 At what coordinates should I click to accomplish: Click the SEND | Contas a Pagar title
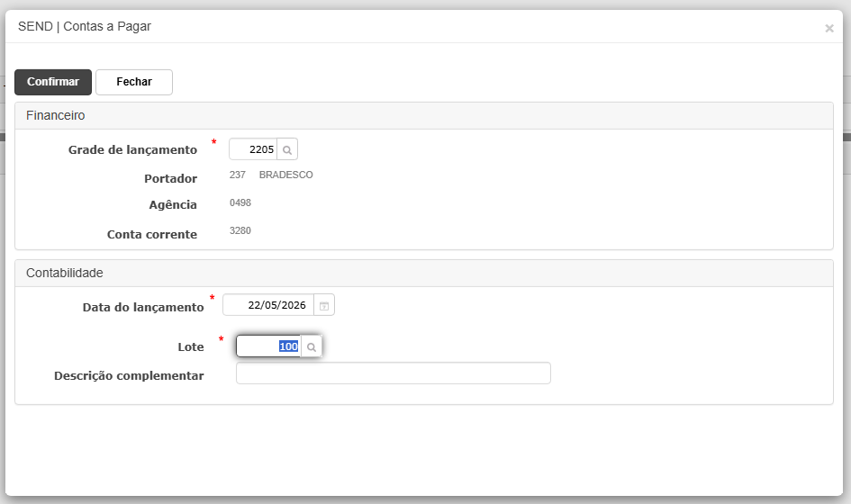point(84,26)
